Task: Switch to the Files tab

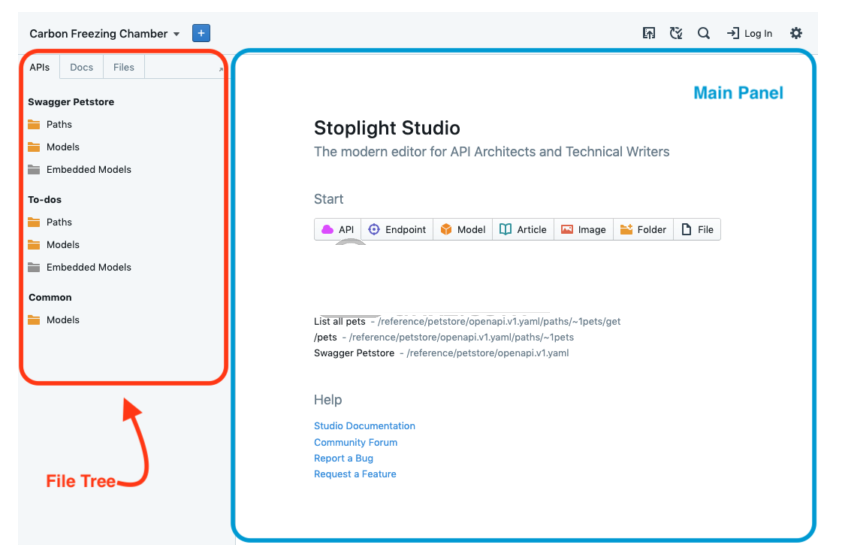Action: 124,68
